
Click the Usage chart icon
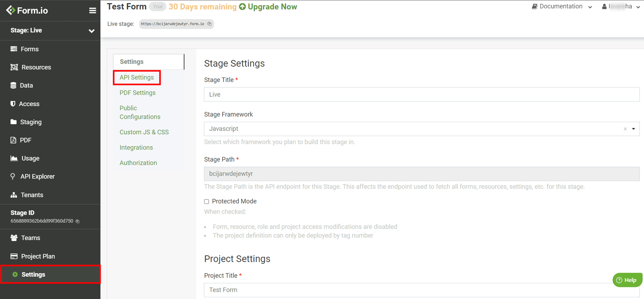coord(14,158)
